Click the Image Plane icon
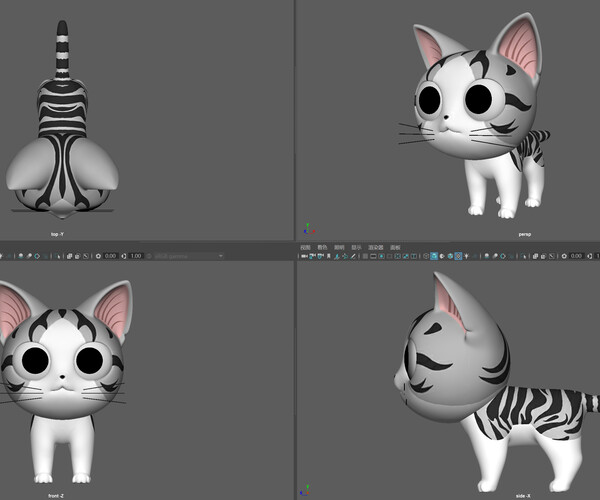The image size is (600, 500). click(x=337, y=256)
